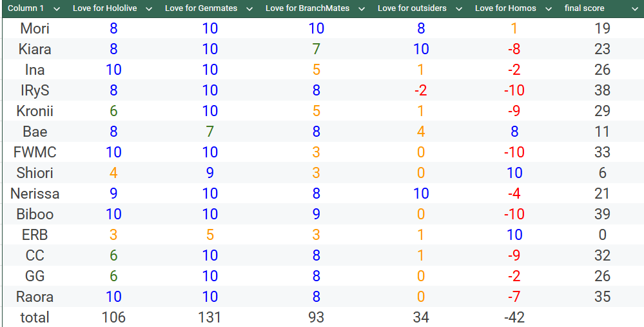Select Bae's Love for Genmates value 7

[210, 132]
